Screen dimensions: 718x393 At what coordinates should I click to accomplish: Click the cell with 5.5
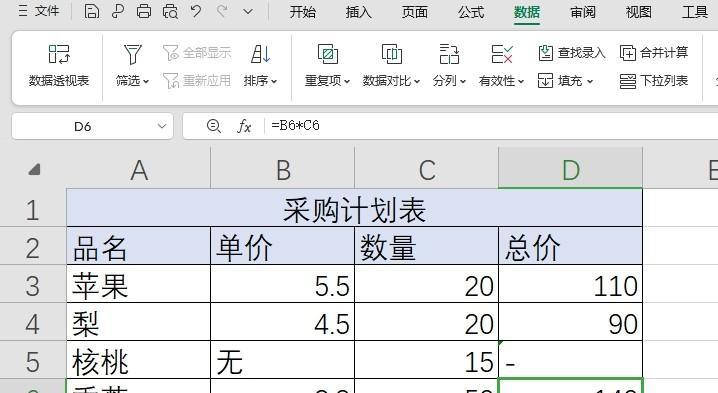[283, 284]
